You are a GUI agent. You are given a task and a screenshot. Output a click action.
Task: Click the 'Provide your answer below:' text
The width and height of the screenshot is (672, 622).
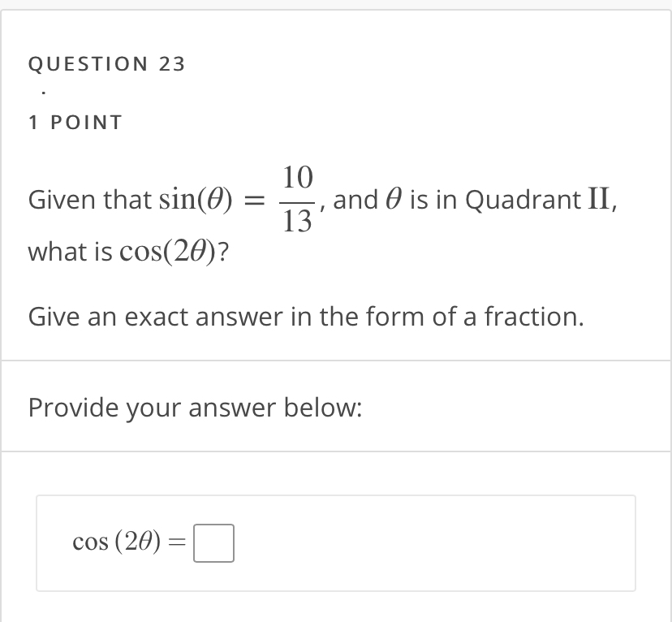point(195,408)
